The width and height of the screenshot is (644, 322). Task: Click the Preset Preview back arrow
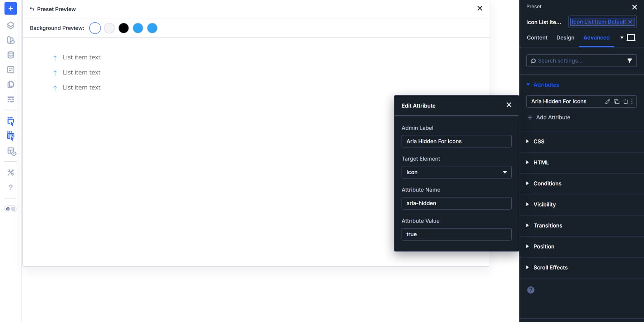click(32, 9)
